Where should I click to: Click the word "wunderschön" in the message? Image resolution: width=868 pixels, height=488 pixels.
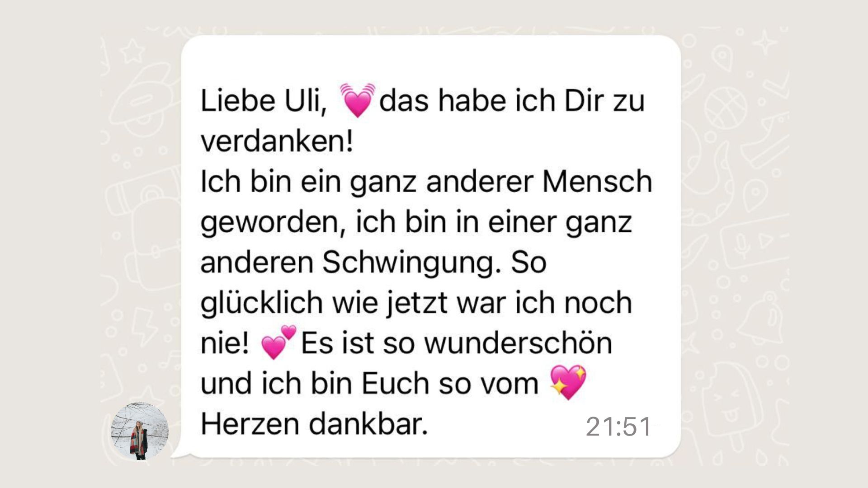518,343
